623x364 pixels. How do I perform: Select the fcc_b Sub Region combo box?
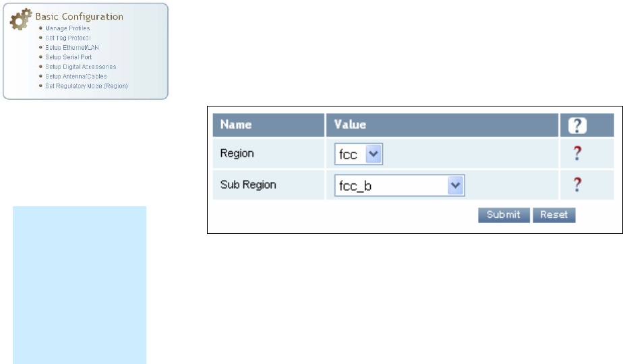tap(400, 185)
